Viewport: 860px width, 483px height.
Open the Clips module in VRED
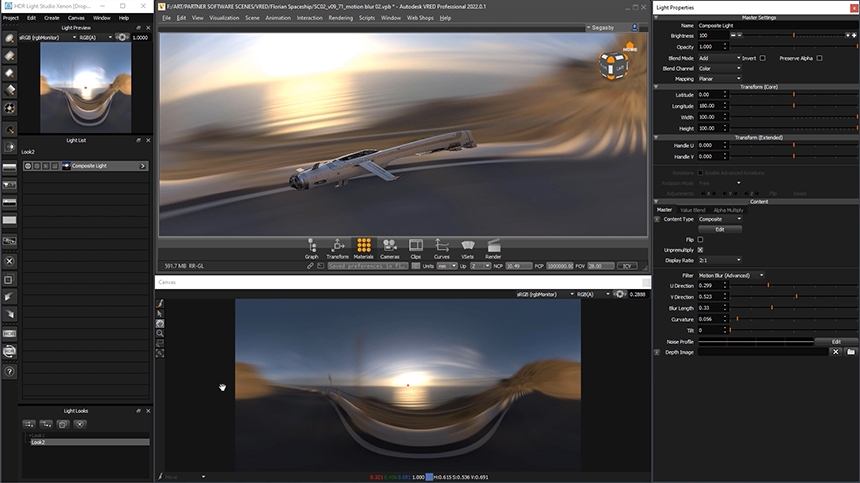coord(416,248)
